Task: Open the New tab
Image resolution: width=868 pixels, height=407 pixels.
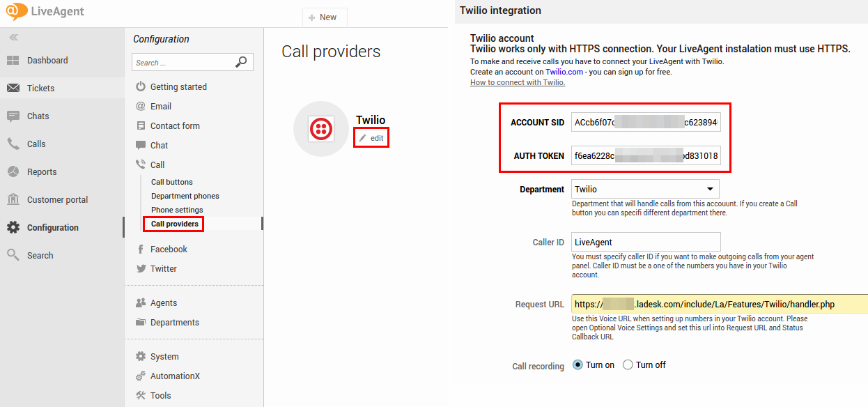Action: [325, 17]
